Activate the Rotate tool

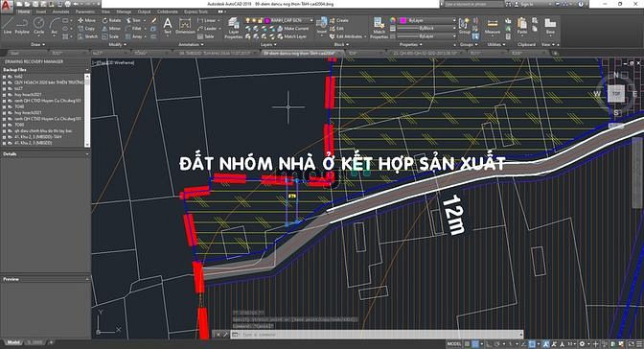point(112,20)
